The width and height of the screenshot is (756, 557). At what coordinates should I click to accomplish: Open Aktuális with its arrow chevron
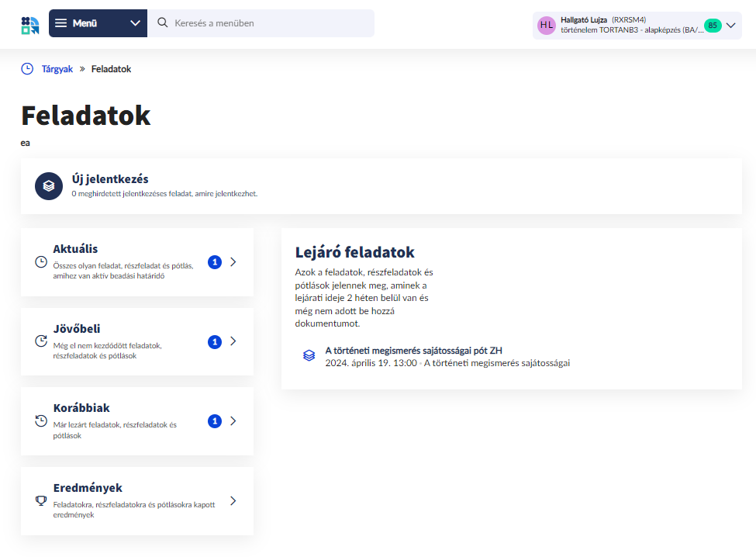click(233, 262)
